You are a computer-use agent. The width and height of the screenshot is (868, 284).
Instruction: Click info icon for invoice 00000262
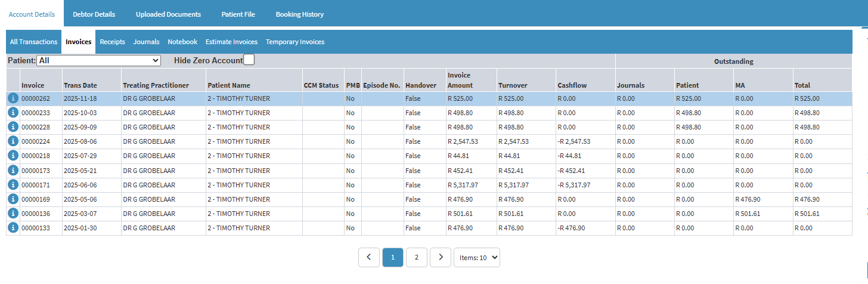coord(13,98)
